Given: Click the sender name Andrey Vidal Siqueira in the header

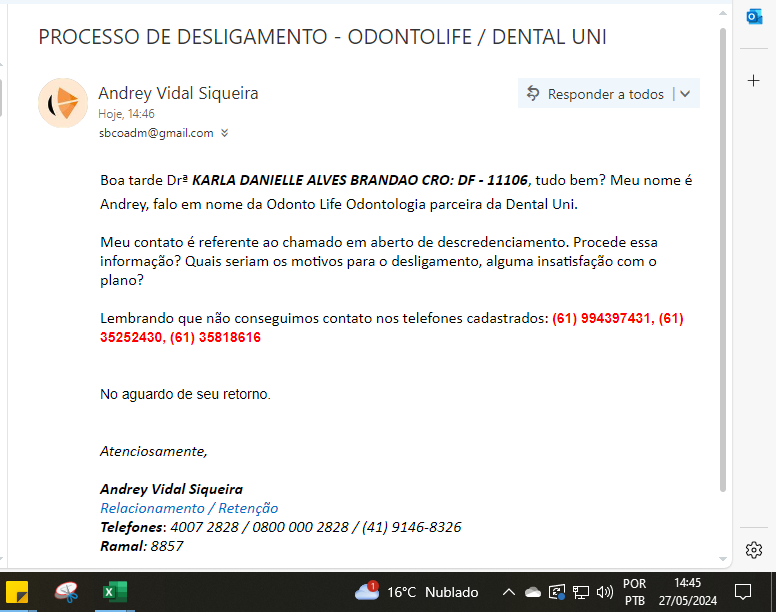Looking at the screenshot, I should [x=178, y=93].
